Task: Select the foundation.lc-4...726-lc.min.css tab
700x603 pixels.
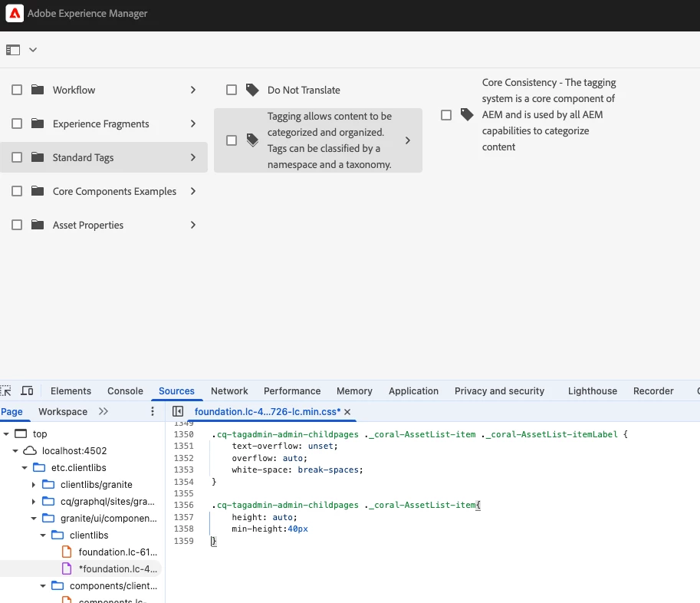Action: pos(267,411)
